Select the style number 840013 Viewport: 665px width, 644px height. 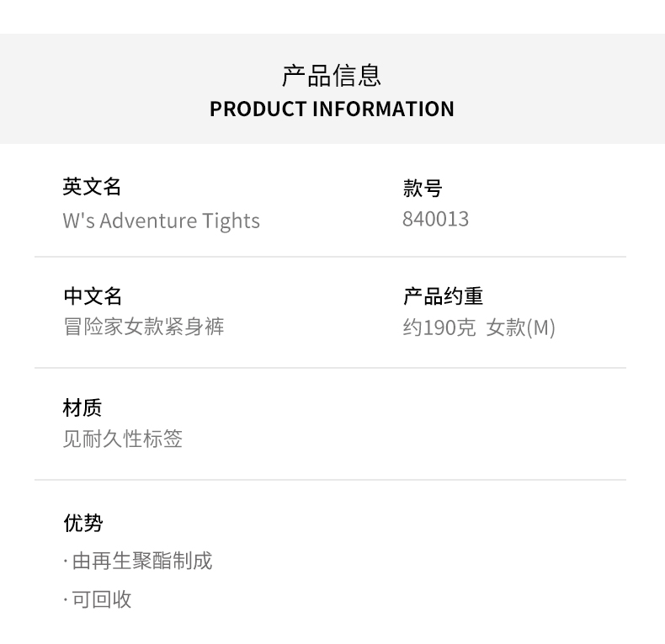(435, 219)
